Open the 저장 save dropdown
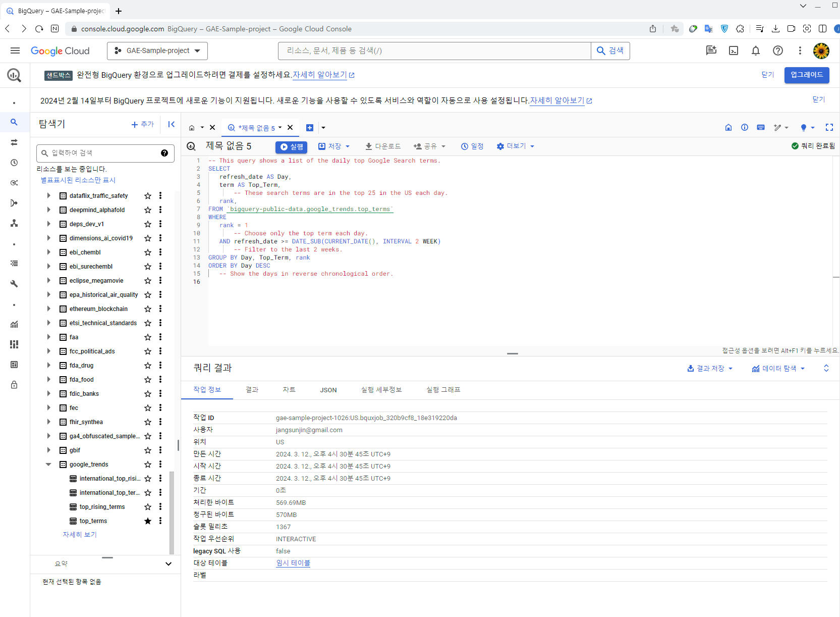Image resolution: width=840 pixels, height=617 pixels. pyautogui.click(x=334, y=146)
